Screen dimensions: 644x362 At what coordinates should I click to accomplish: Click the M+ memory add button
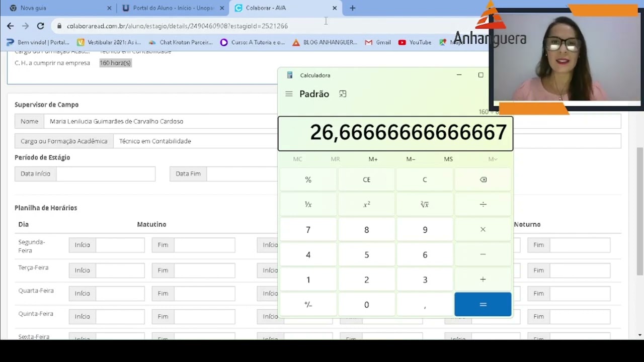point(373,159)
